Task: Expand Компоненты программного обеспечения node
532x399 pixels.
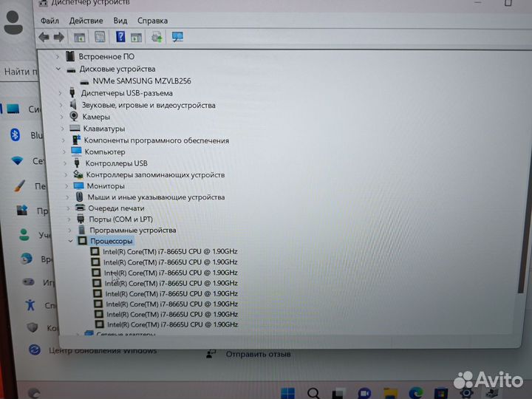Action: (64, 140)
